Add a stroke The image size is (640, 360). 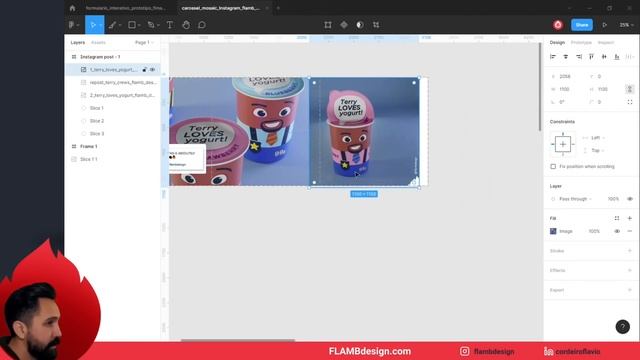click(x=630, y=251)
